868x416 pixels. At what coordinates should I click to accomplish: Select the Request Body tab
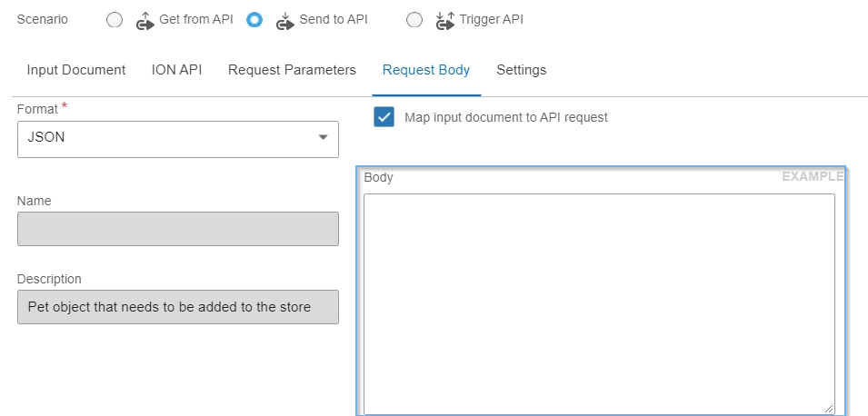426,70
